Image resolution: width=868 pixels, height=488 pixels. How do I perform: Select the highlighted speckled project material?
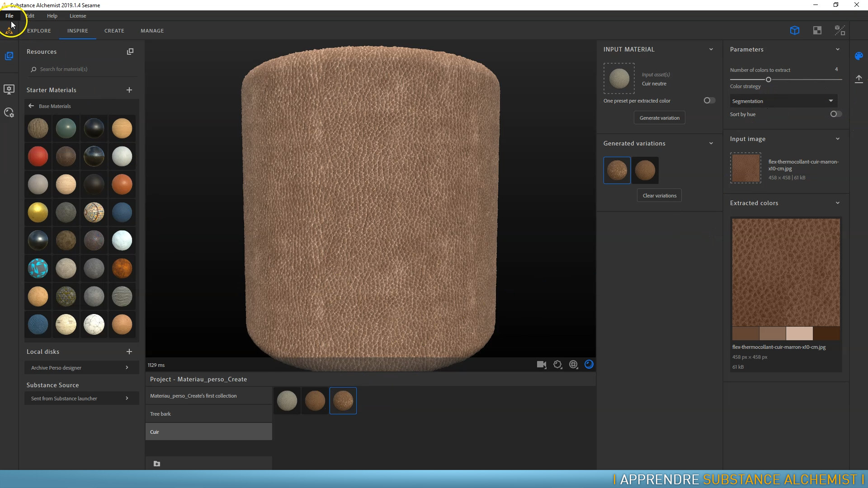click(x=343, y=401)
